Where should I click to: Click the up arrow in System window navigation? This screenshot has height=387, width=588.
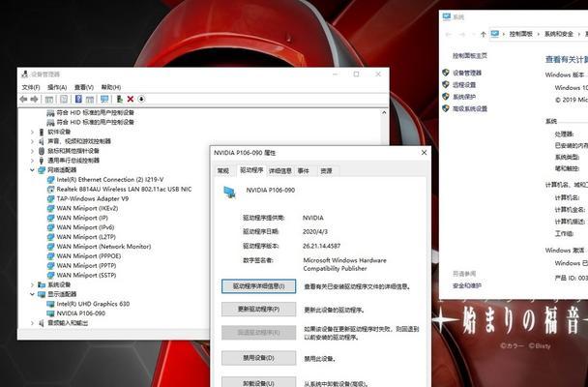pos(483,34)
